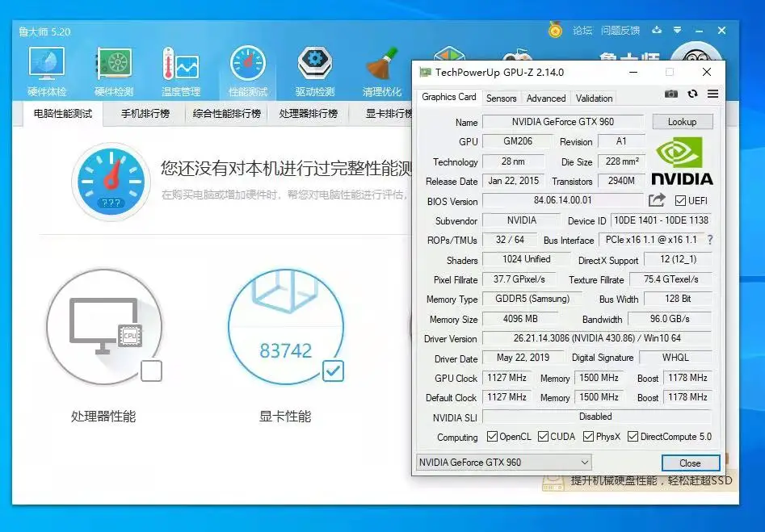Select 处理器排行榜 tab

(x=309, y=114)
